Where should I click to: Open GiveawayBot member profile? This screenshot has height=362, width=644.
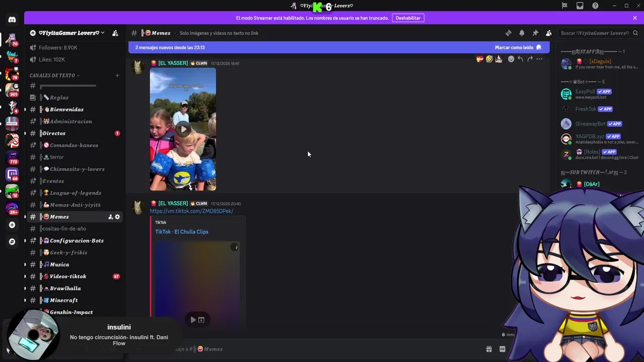600,124
